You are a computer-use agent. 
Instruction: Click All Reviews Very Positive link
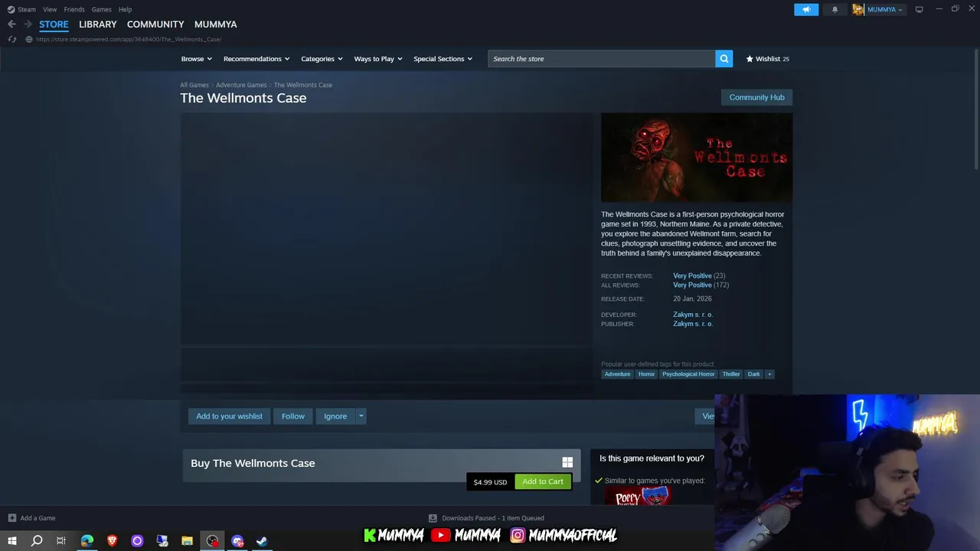click(x=692, y=285)
